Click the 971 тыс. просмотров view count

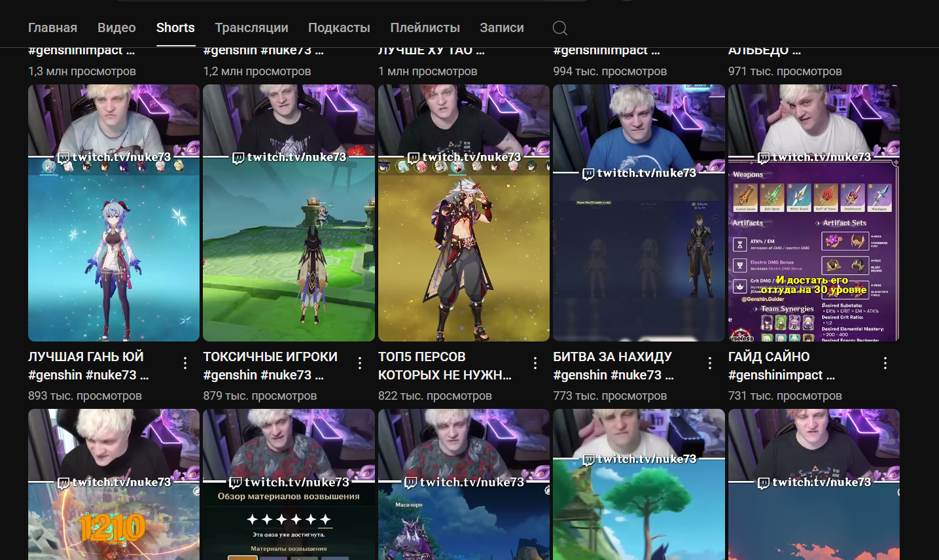785,71
